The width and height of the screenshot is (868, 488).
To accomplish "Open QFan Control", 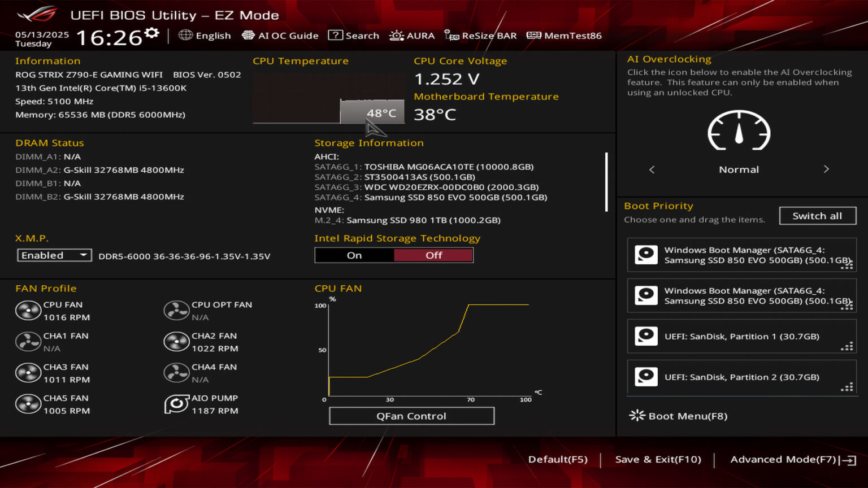I will [x=411, y=416].
